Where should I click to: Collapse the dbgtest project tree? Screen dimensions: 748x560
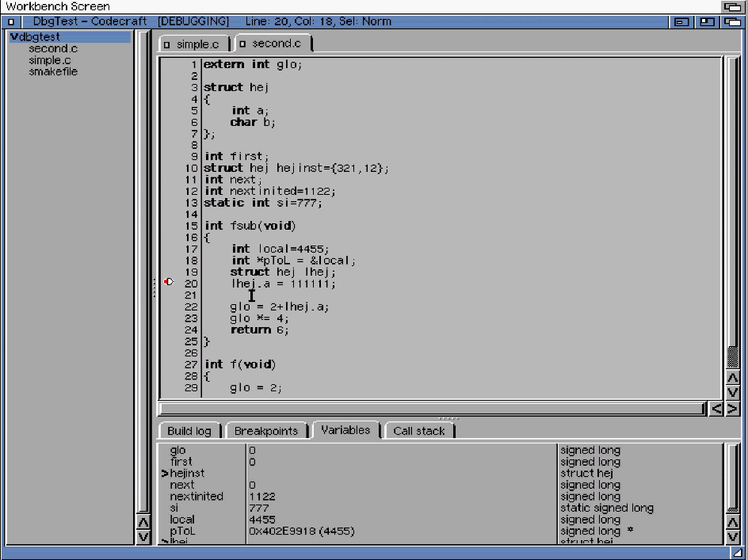tap(14, 37)
